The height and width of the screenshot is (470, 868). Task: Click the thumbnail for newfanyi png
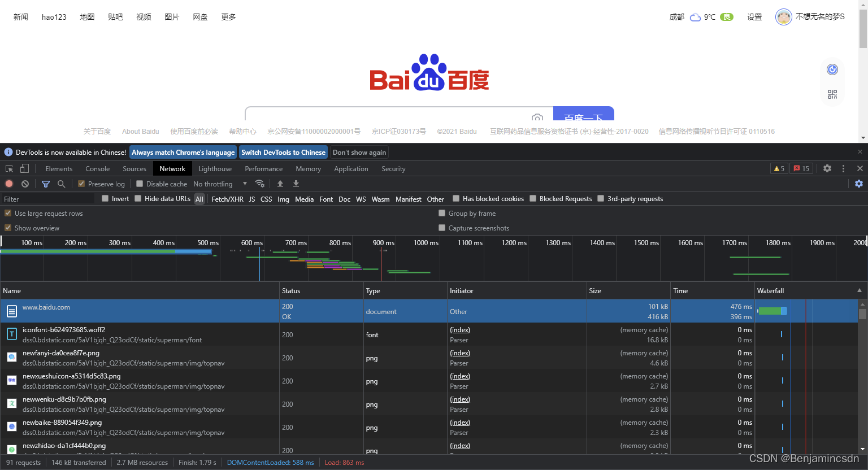(x=12, y=358)
